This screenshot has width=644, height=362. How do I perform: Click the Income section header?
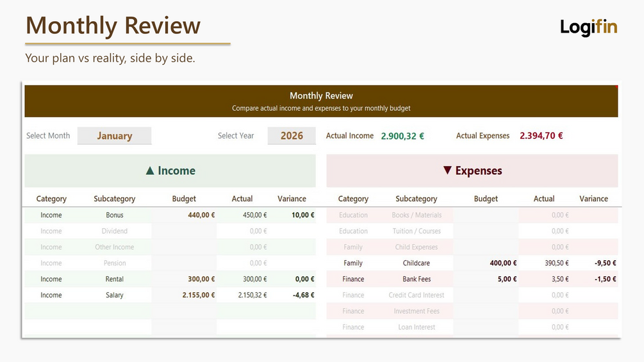click(x=170, y=170)
